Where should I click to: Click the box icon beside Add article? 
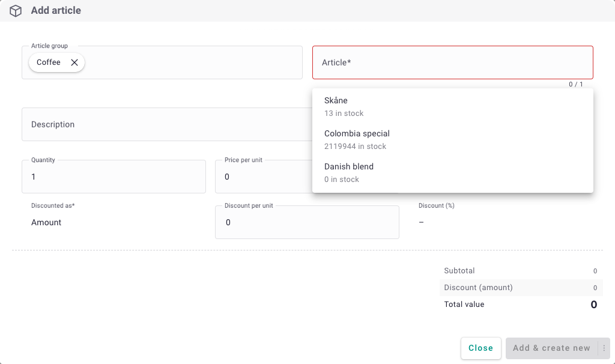point(16,11)
